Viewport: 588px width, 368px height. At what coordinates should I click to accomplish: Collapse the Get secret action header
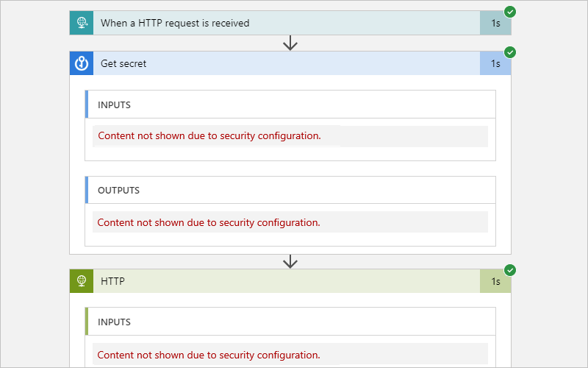click(x=287, y=63)
